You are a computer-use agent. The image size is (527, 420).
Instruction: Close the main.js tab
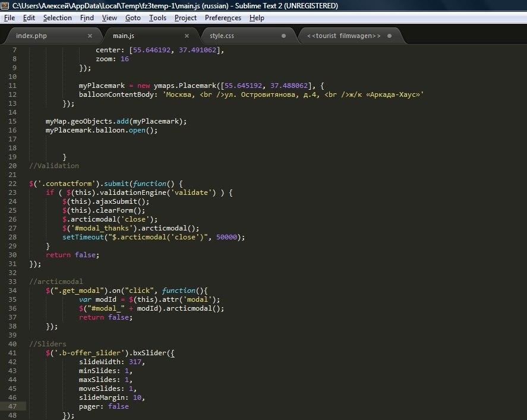(187, 36)
